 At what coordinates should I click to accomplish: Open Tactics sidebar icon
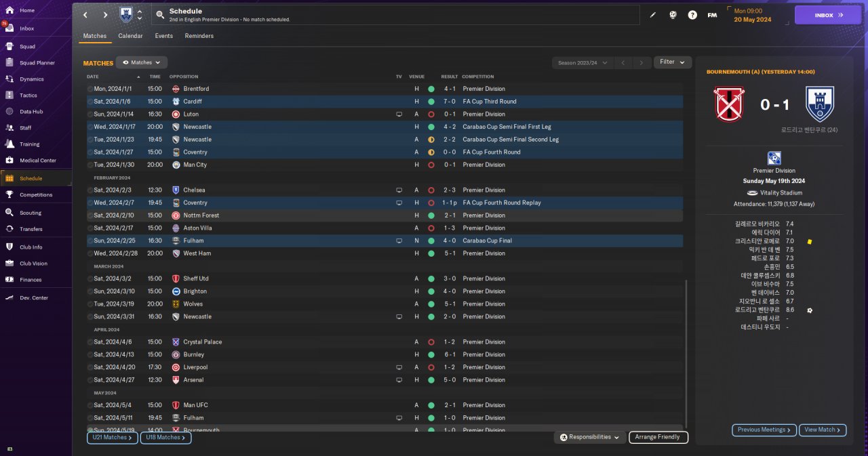tap(9, 96)
